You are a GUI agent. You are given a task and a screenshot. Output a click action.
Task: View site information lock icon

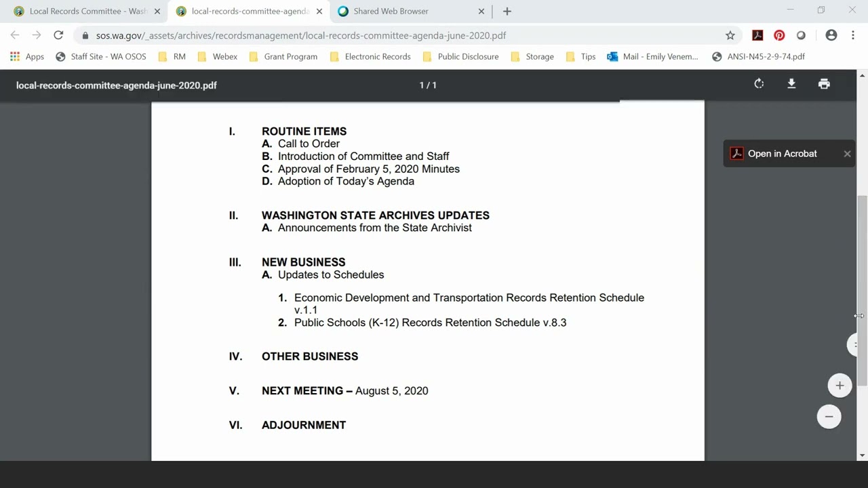pyautogui.click(x=85, y=35)
